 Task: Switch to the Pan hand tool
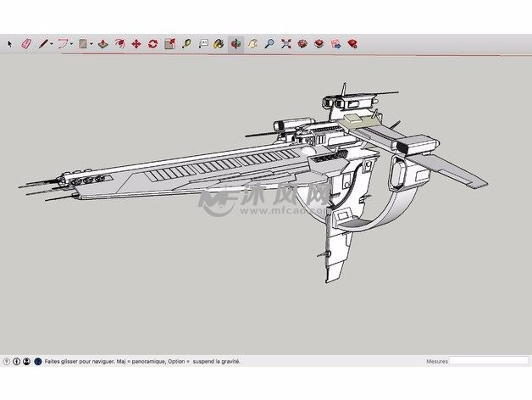(252, 43)
